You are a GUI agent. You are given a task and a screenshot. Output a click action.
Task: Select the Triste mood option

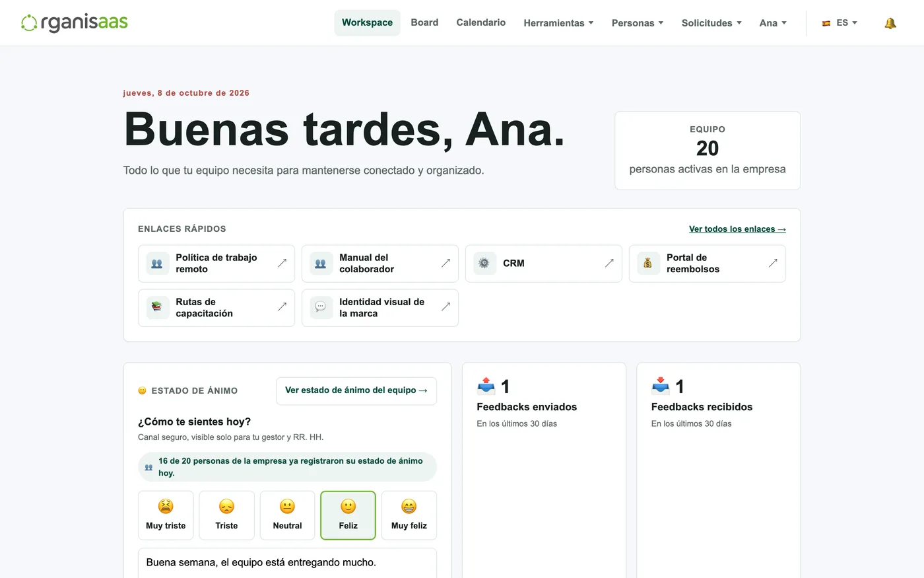tap(226, 515)
